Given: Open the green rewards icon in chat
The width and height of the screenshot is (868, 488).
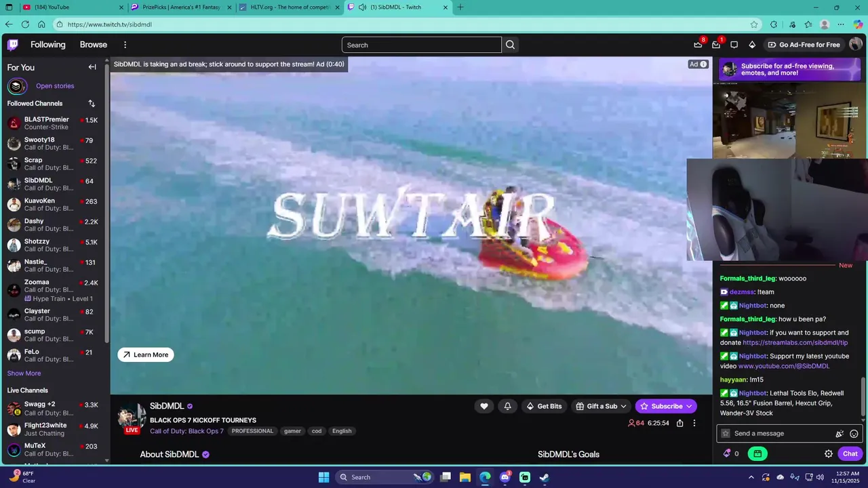Looking at the screenshot, I should coord(757,454).
